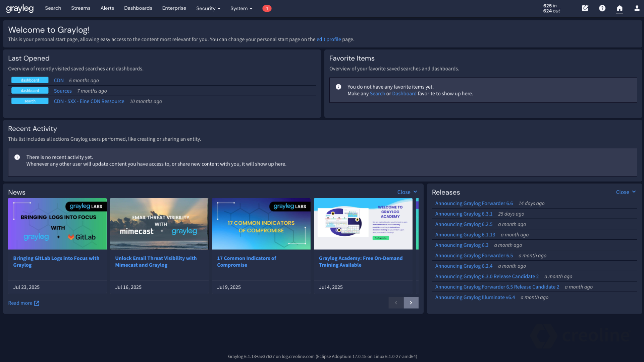The width and height of the screenshot is (644, 362).
Task: Open Announcing Graylog 6.1.13 release
Action: 465,234
